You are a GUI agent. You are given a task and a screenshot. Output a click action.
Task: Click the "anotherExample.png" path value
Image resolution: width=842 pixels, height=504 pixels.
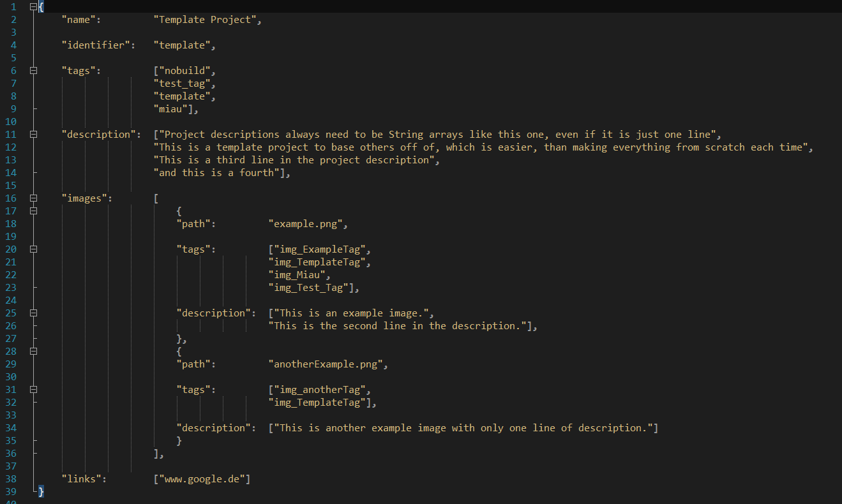(x=328, y=364)
